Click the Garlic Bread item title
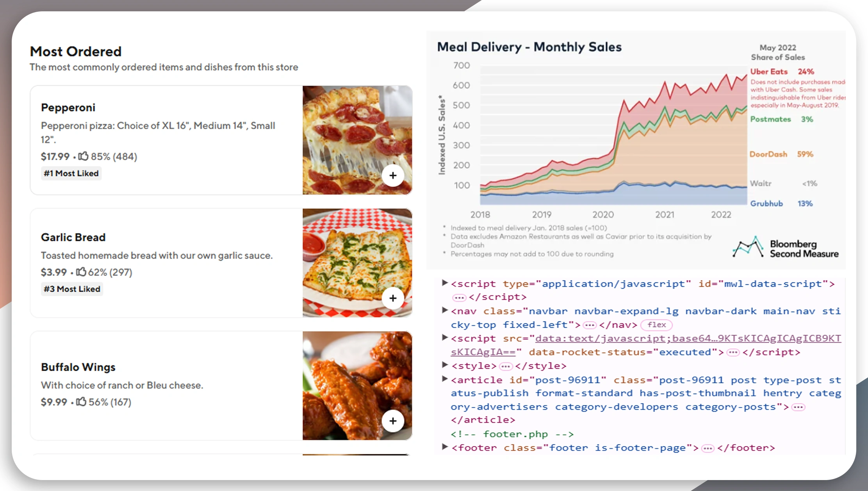Image resolution: width=868 pixels, height=491 pixels. [x=73, y=237]
